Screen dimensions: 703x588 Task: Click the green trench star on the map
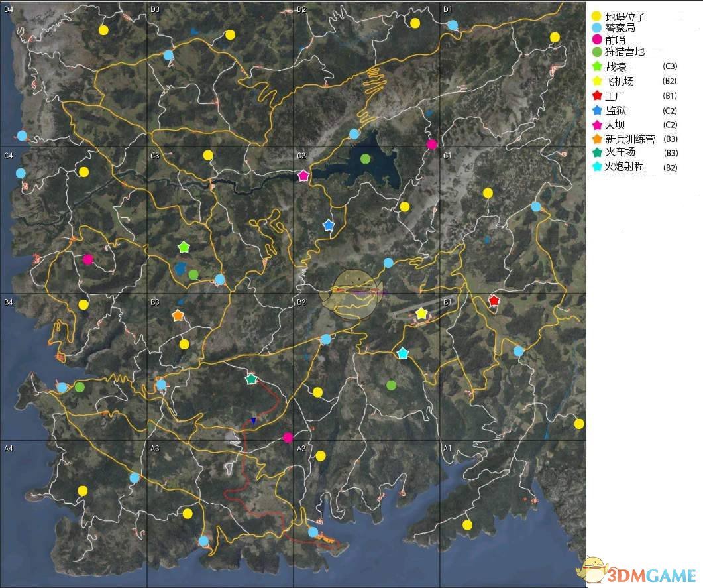coord(184,247)
